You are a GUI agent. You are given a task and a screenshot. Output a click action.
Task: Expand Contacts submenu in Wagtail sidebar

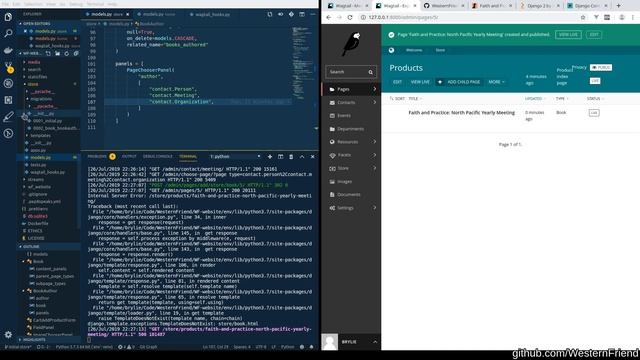375,102
